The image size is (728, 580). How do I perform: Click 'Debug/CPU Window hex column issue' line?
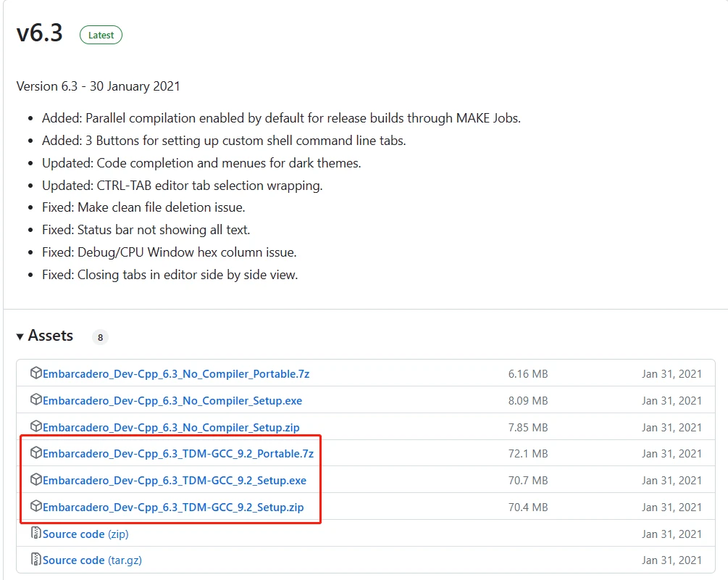pyautogui.click(x=169, y=252)
